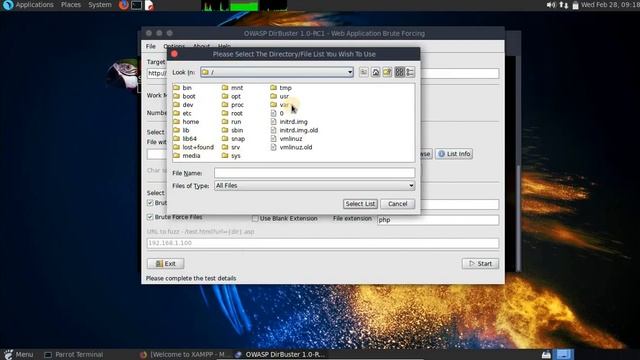Select the run folder
Image resolution: width=640 pixels, height=360 pixels.
pyautogui.click(x=231, y=122)
